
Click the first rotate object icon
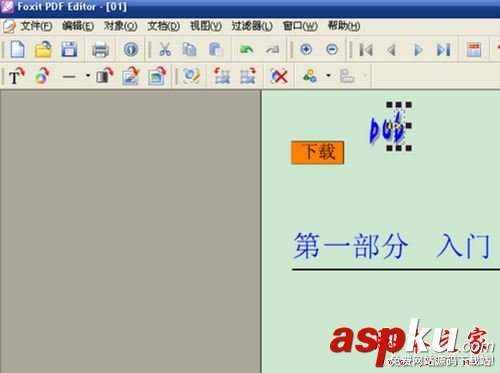pyautogui.click(x=222, y=76)
